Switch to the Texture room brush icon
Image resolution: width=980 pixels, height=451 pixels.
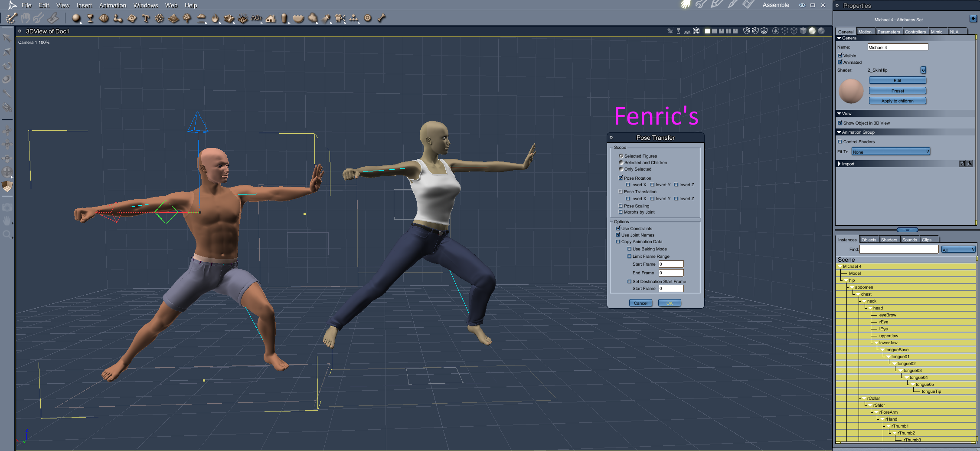point(732,5)
